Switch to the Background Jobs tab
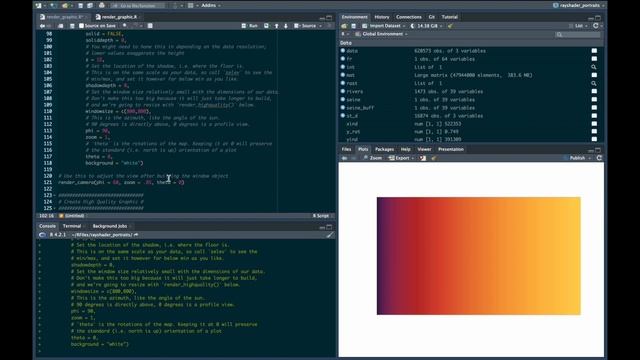The height and width of the screenshot is (360, 640). [110, 226]
